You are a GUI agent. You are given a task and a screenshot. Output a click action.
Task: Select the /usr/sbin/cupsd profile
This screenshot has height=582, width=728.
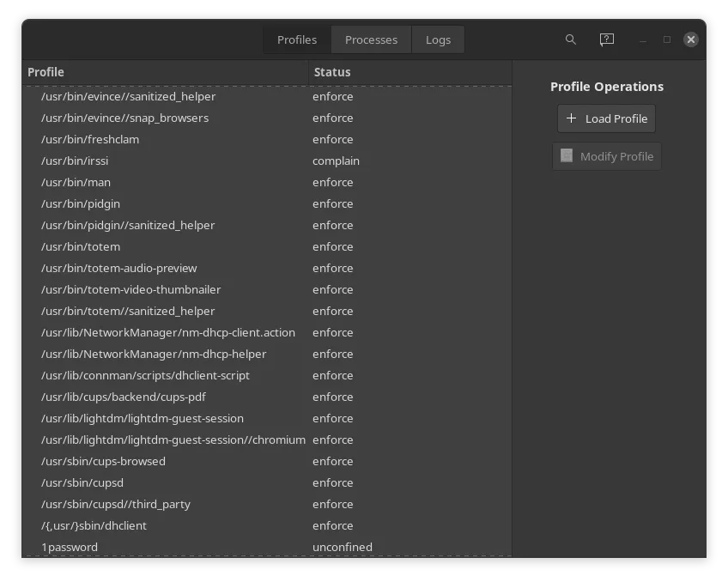tap(172, 482)
